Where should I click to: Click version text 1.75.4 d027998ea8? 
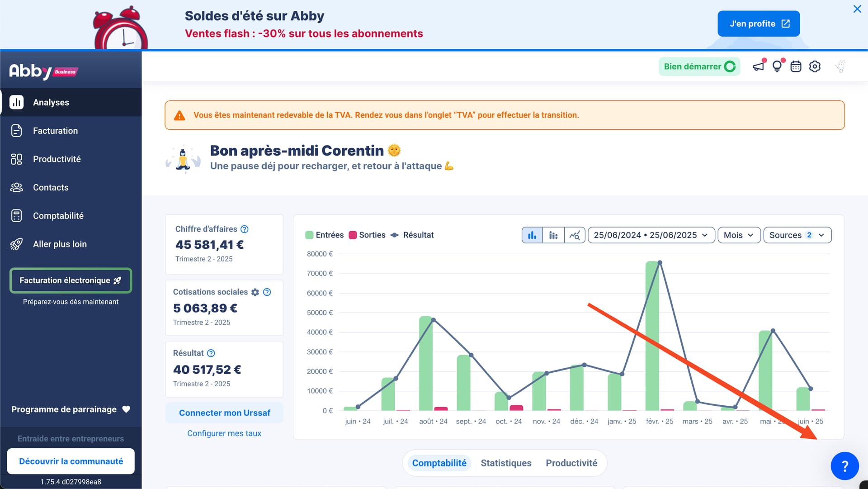click(71, 482)
